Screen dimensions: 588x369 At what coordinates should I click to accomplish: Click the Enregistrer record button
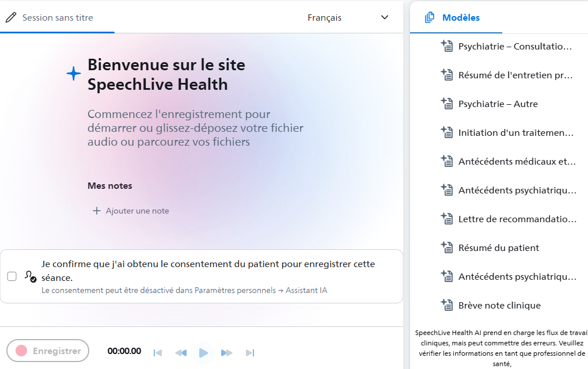pyautogui.click(x=48, y=351)
